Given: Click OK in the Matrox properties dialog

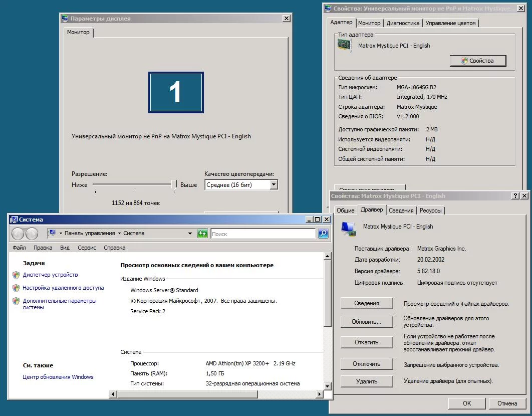Looking at the screenshot, I should (467, 403).
